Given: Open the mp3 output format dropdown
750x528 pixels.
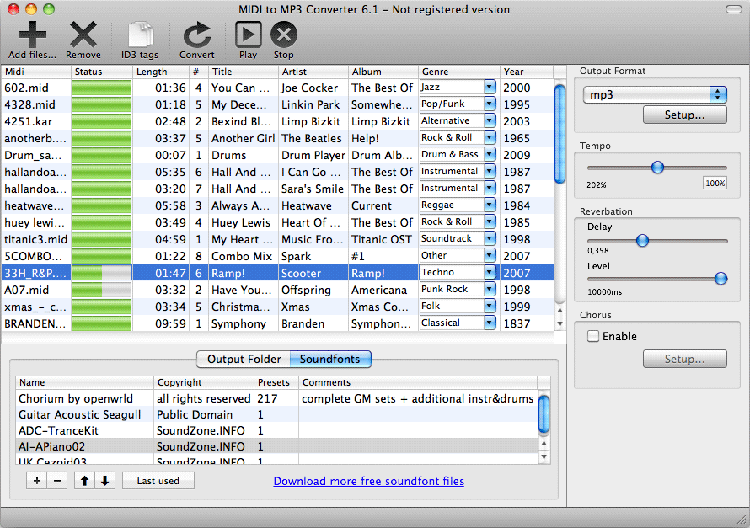Looking at the screenshot, I should 655,94.
